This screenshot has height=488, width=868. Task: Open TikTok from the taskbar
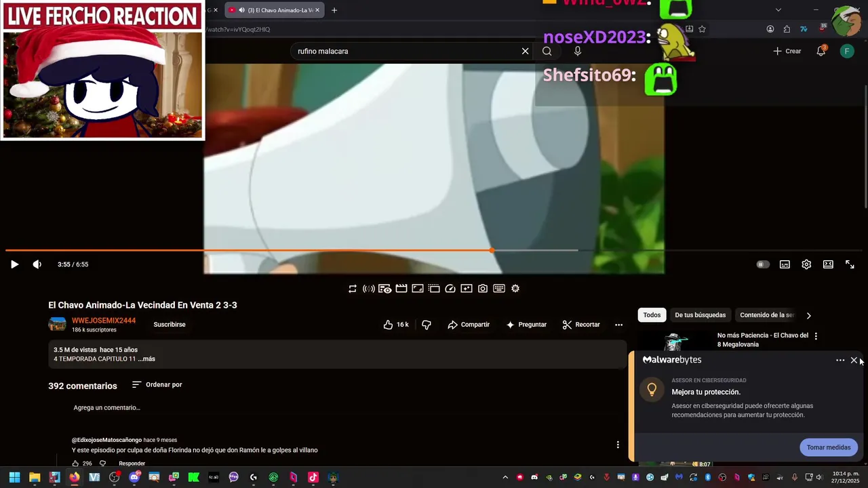(x=313, y=477)
